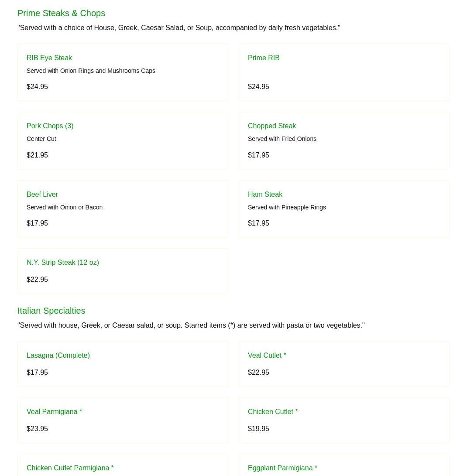The height and width of the screenshot is (476, 467).
Task: Open the RIB Eye Steak item
Action: (49, 58)
